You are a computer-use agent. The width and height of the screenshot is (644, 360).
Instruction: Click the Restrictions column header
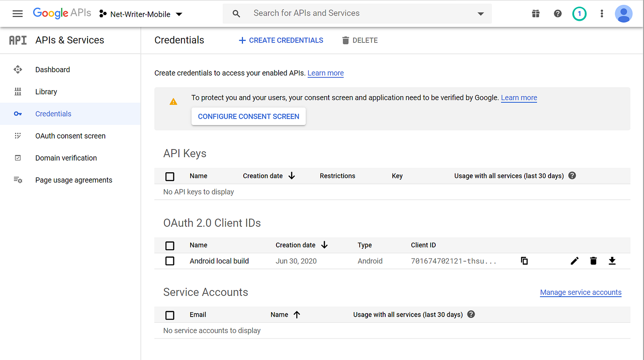[x=337, y=176]
